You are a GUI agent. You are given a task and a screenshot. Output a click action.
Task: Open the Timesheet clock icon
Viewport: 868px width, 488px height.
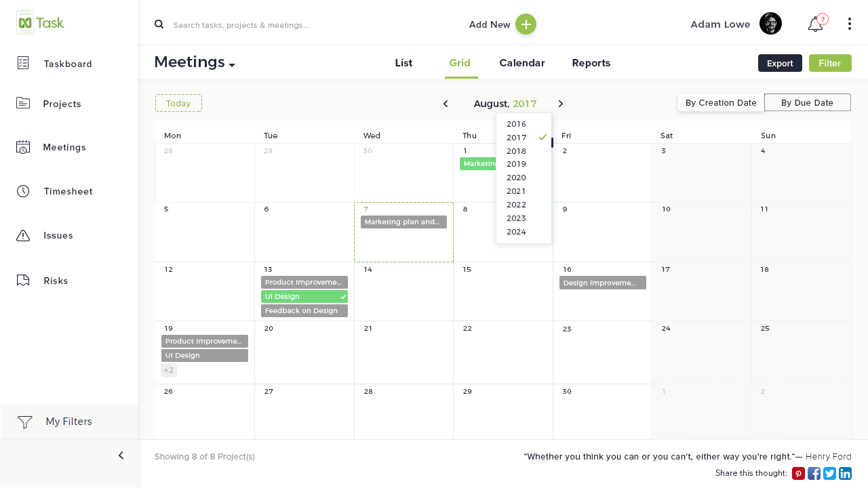coord(23,191)
